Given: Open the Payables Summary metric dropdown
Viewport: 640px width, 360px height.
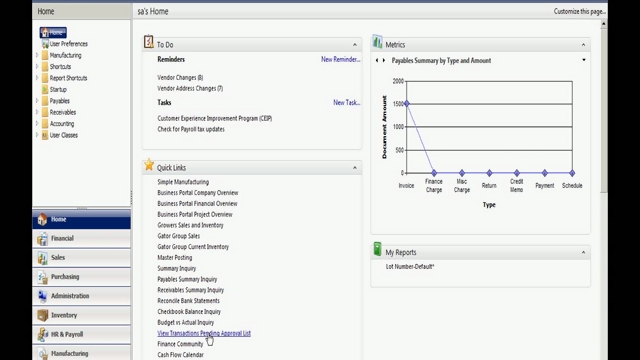Looking at the screenshot, I should coord(584,60).
